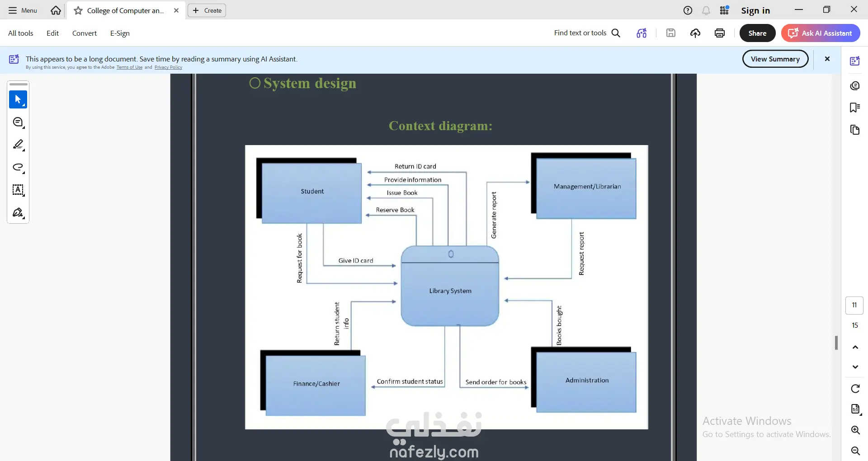
Task: Dismiss the AI summary banner
Action: coord(827,59)
